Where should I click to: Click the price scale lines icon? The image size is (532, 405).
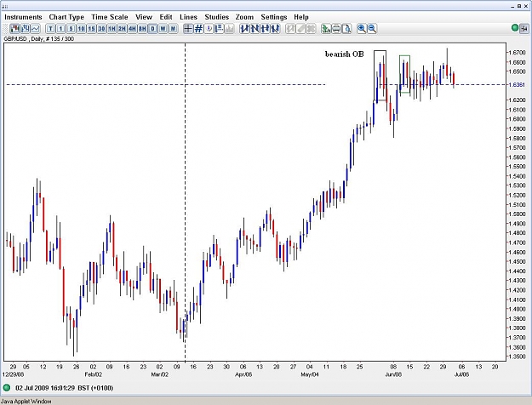click(219, 29)
